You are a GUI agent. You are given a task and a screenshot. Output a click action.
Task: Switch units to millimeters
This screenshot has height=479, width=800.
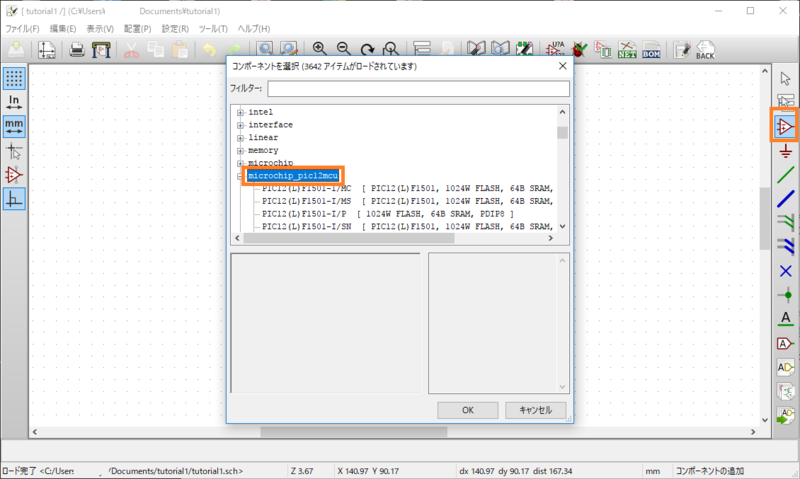tap(14, 126)
